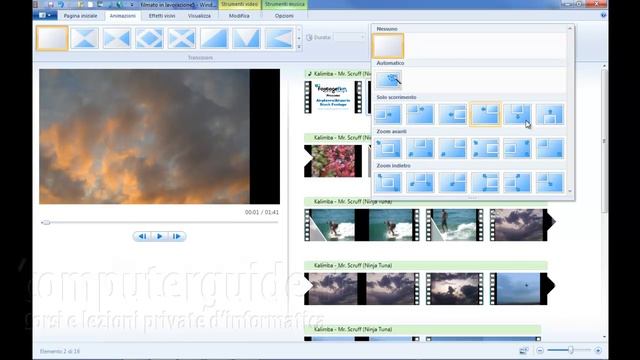640x360 pixels.
Task: Pick the highlighted fourth Solo scorrimento effect
Action: [485, 114]
